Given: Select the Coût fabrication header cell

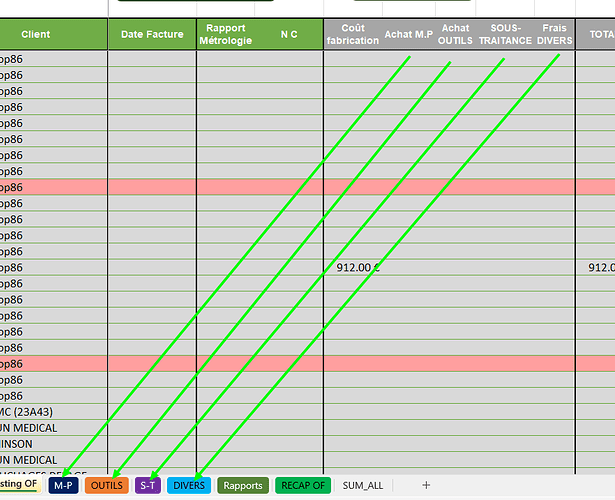Looking at the screenshot, I should (x=352, y=34).
